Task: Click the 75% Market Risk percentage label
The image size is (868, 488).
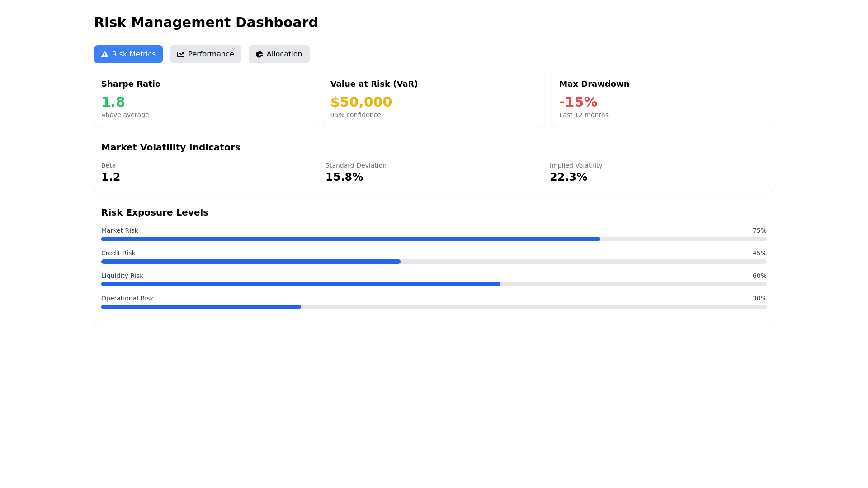Action: [759, 230]
